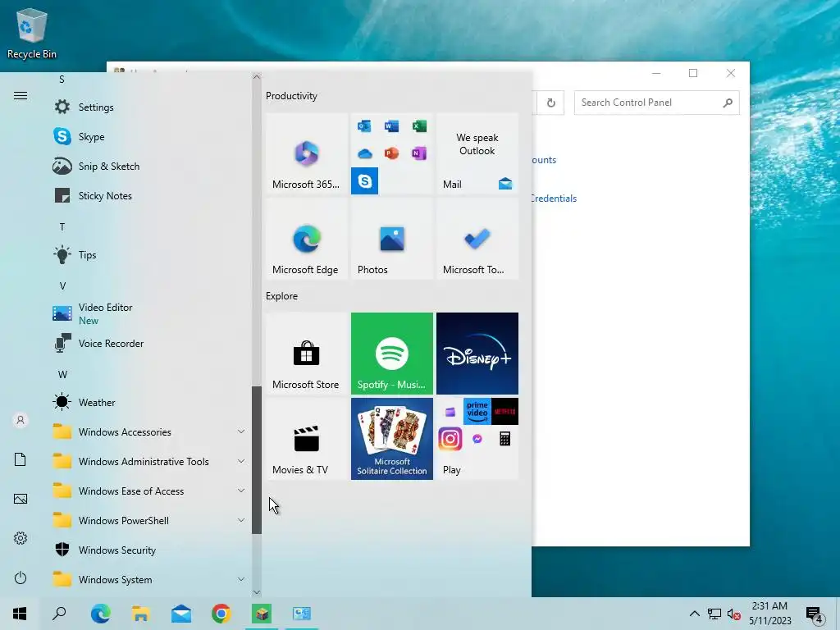
Task: Click the Microsoft 365 tile
Action: [307, 153]
